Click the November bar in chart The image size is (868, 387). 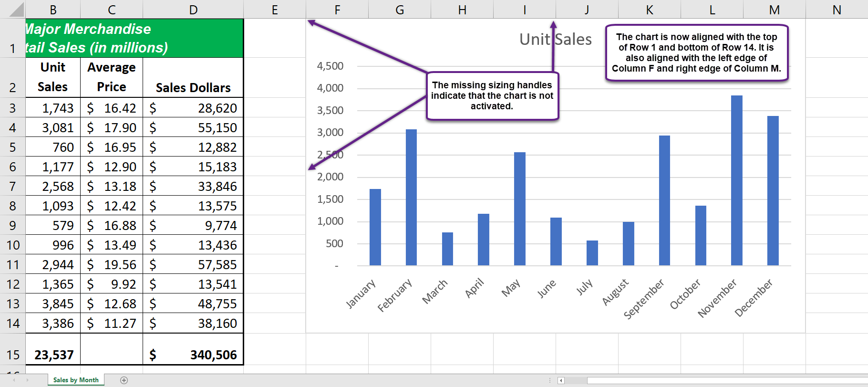coord(737,180)
